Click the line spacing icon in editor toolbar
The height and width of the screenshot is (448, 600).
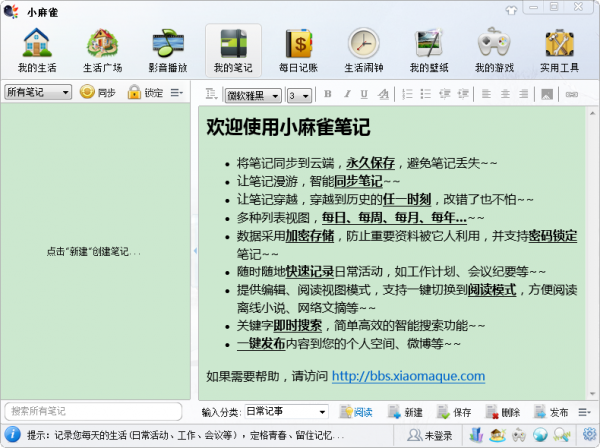[211, 94]
